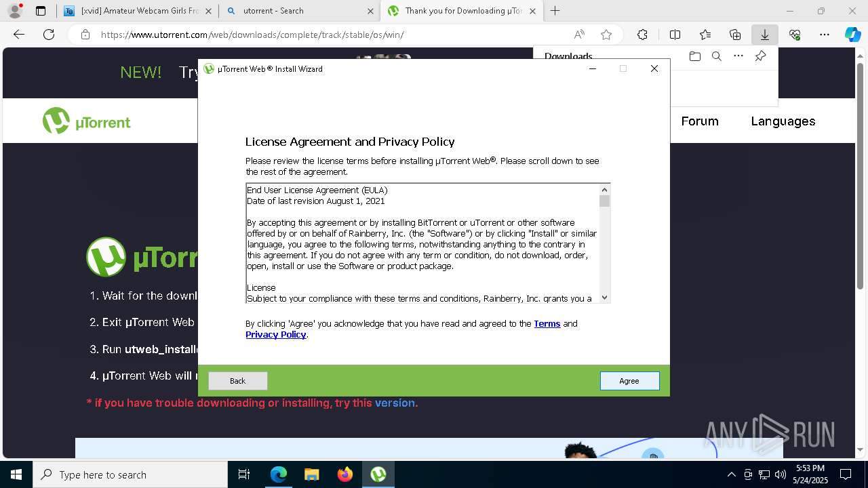Add this page to favorites with the star icon
This screenshot has height=488, width=868.
click(606, 35)
